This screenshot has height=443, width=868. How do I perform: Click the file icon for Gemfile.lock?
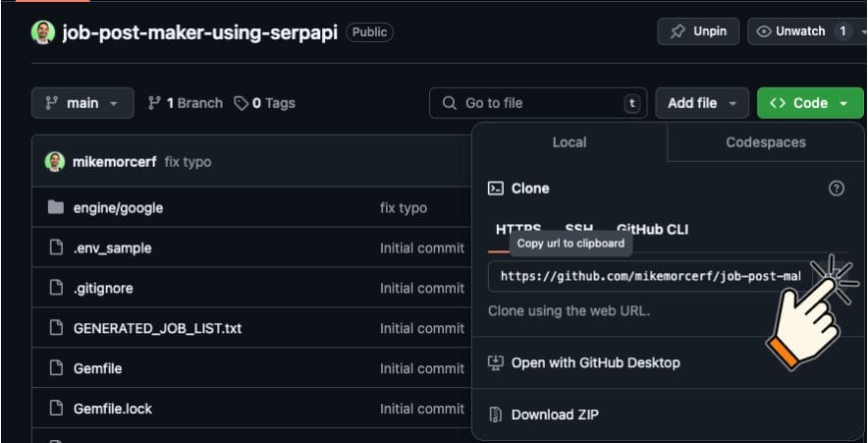click(x=56, y=408)
